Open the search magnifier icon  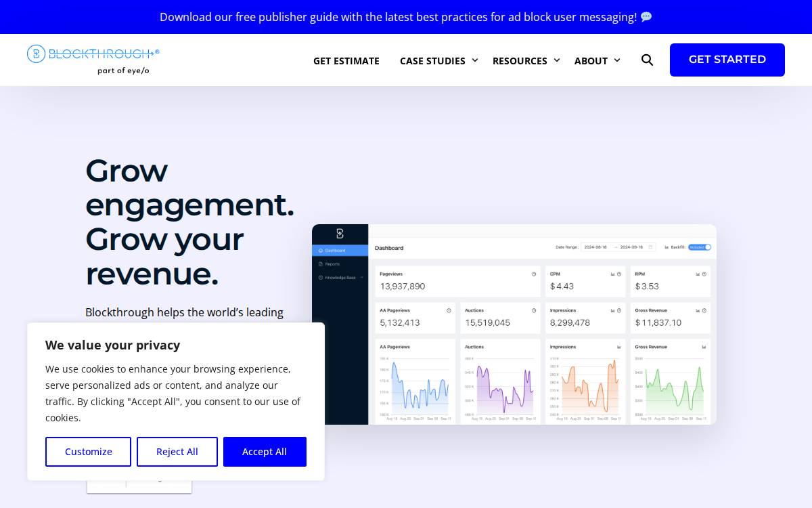pos(647,60)
